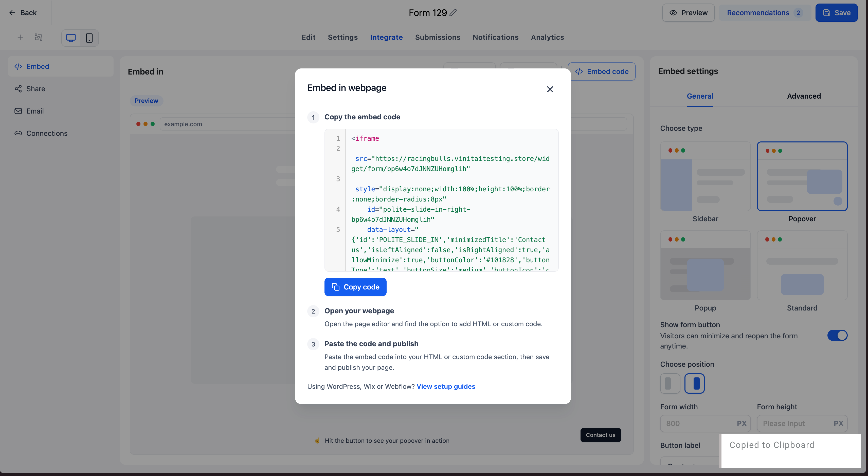Open the Preview button with eye icon
Image resolution: width=868 pixels, height=476 pixels.
pos(688,13)
